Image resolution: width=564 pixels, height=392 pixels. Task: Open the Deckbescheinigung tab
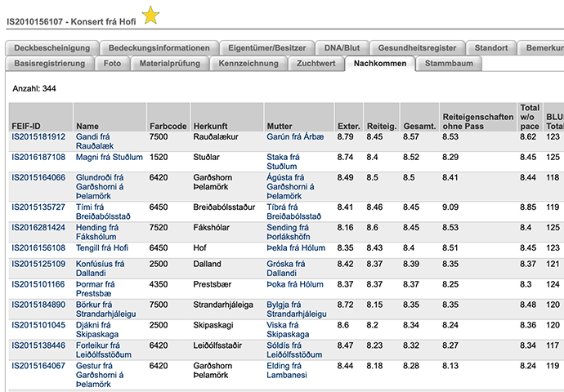coord(52,47)
